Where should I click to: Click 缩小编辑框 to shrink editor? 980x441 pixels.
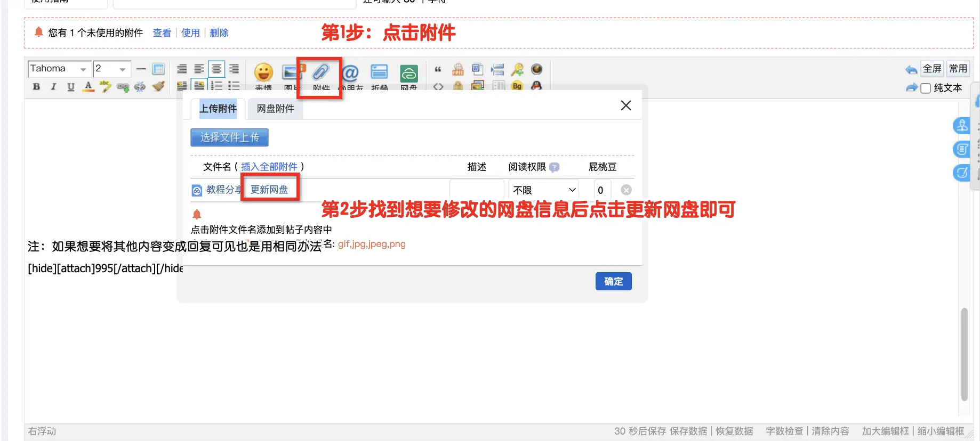(941, 431)
